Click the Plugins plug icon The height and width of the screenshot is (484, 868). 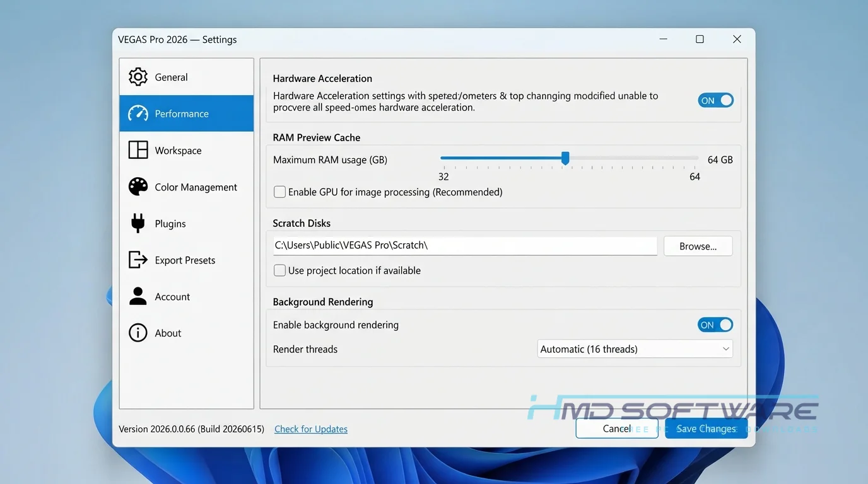[x=138, y=223]
